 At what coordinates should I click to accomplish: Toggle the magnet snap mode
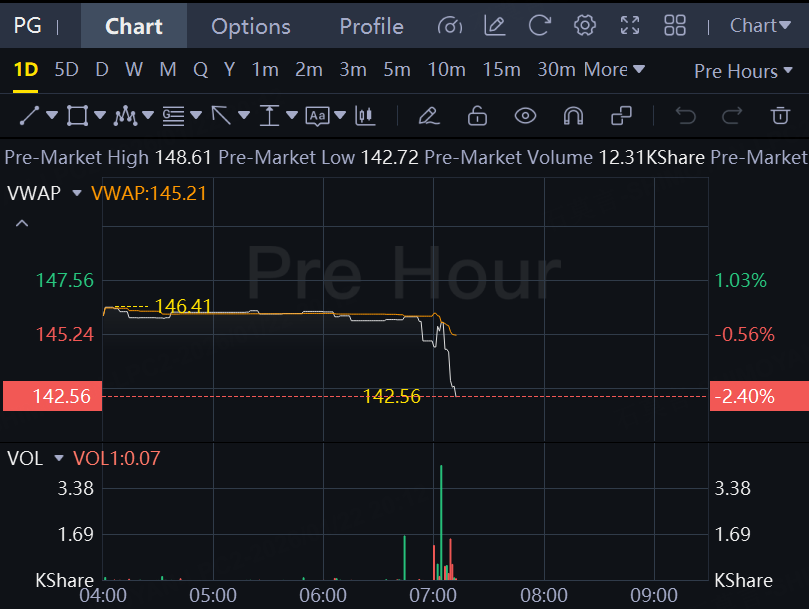[573, 116]
